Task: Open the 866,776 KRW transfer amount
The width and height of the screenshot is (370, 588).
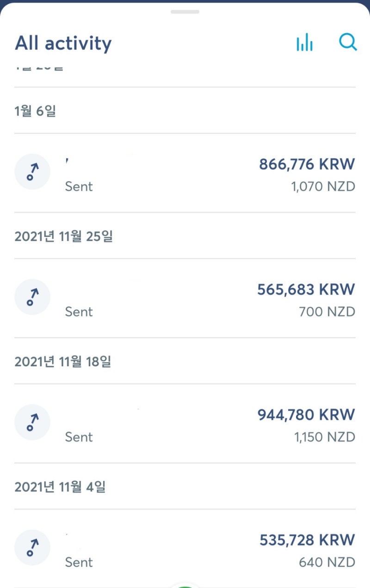Action: (307, 164)
